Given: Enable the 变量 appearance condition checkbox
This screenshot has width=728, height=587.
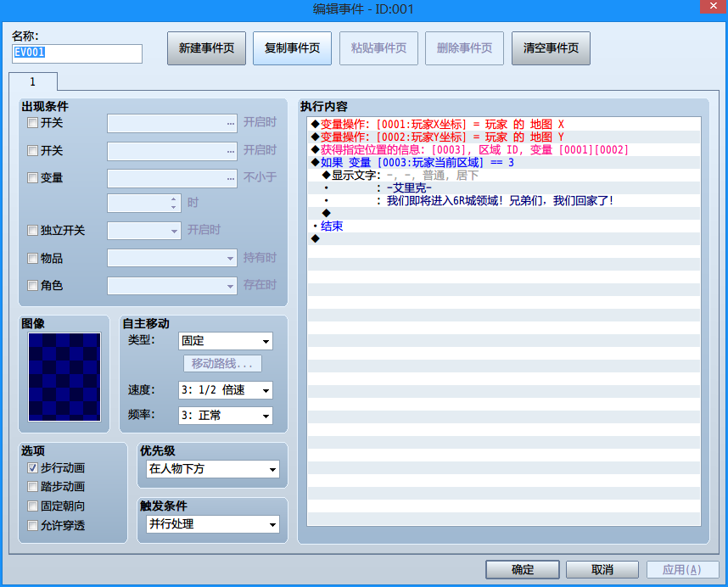Looking at the screenshot, I should click(32, 178).
